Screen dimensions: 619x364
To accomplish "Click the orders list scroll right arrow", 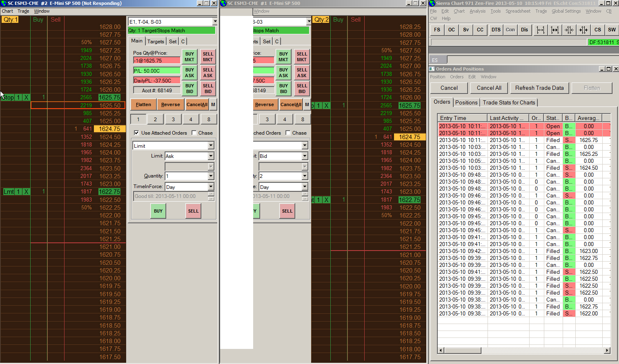I will point(607,351).
